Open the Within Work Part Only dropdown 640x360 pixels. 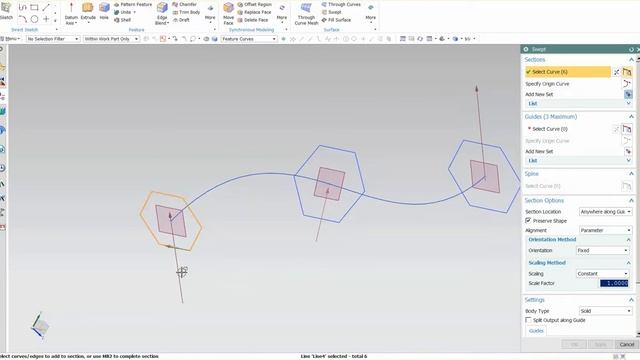(x=111, y=39)
